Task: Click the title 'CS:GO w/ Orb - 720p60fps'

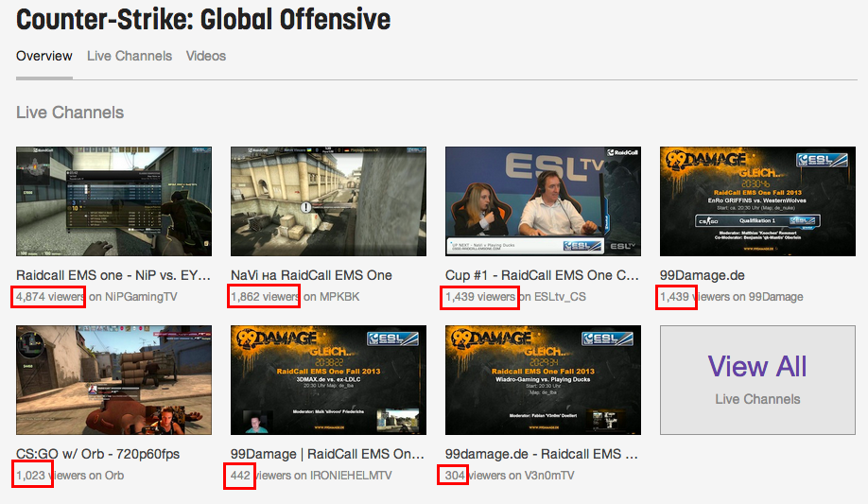Action: coord(98,454)
